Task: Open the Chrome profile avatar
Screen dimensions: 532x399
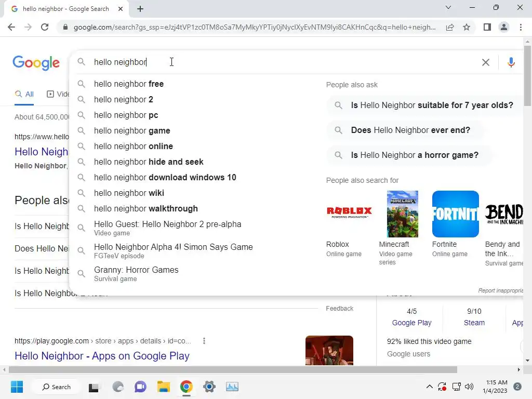Action: pos(504,27)
